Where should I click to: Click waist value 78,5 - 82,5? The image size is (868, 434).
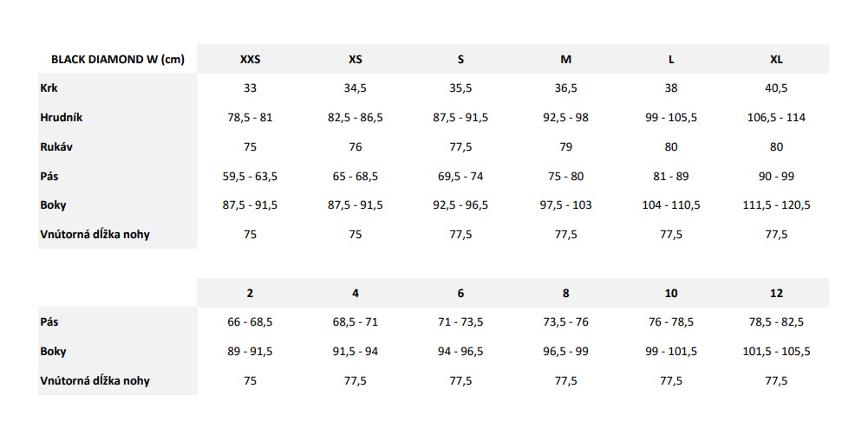tap(776, 321)
